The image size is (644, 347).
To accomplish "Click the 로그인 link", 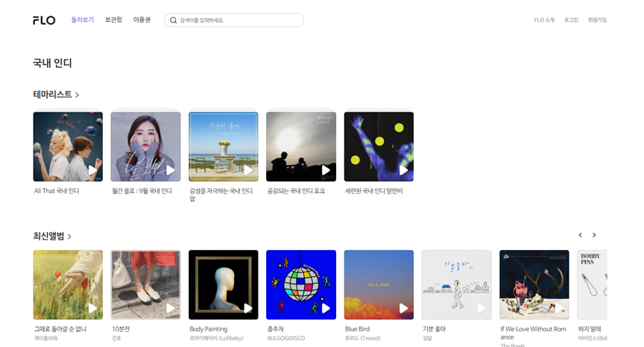I will click(571, 19).
